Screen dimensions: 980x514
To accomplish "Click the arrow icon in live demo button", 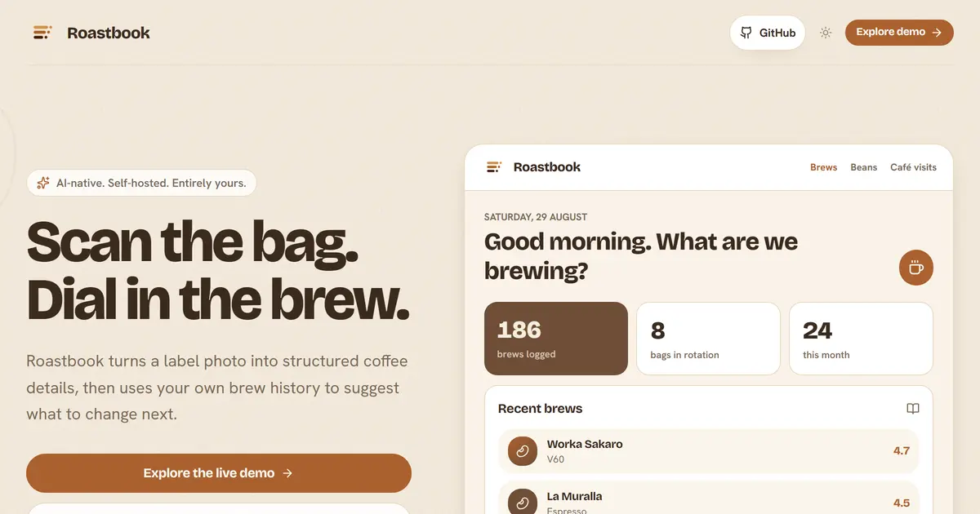I will click(x=287, y=473).
